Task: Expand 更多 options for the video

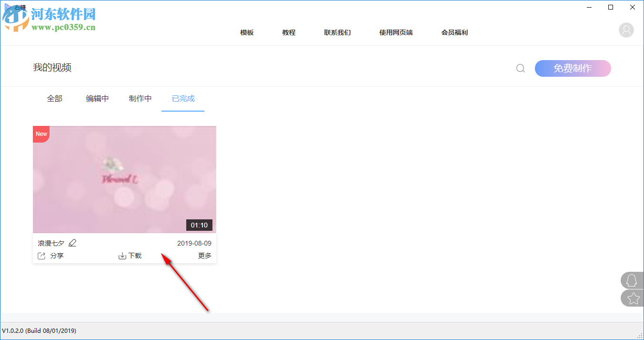Action: pyautogui.click(x=205, y=256)
